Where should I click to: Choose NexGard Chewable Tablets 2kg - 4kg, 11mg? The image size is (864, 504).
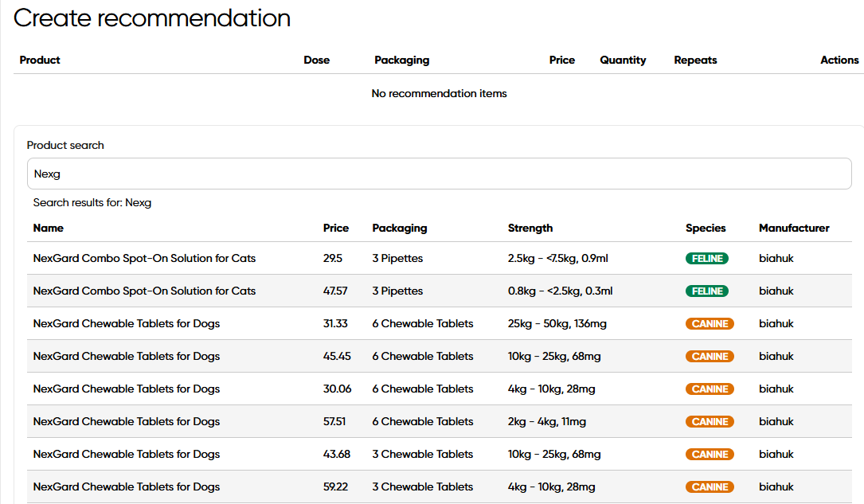pyautogui.click(x=127, y=422)
